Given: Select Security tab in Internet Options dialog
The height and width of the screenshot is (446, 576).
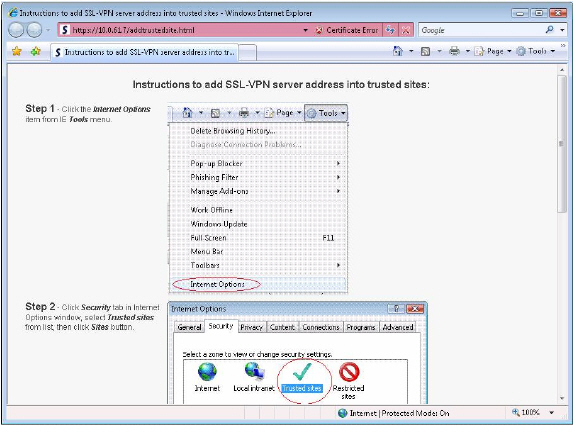Looking at the screenshot, I should pos(221,326).
